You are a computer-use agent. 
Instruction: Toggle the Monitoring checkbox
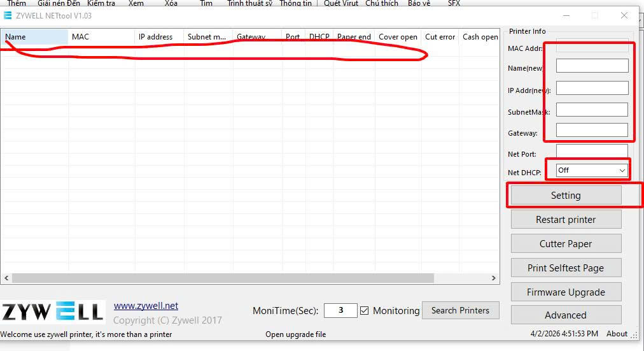365,311
